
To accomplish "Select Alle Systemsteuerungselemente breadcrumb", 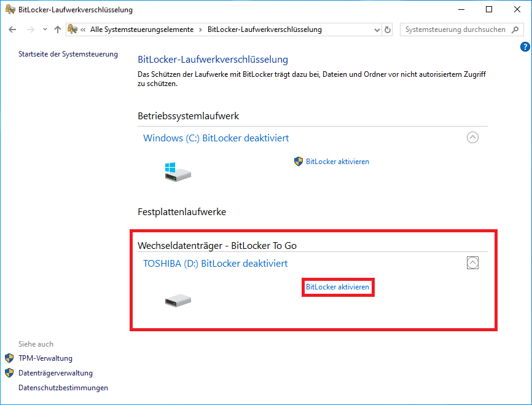I will point(141,29).
